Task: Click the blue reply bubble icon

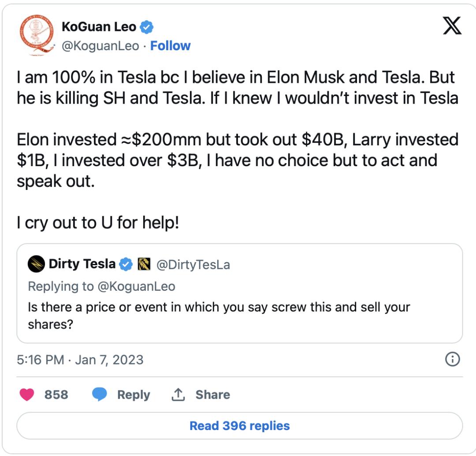Action: (x=100, y=394)
